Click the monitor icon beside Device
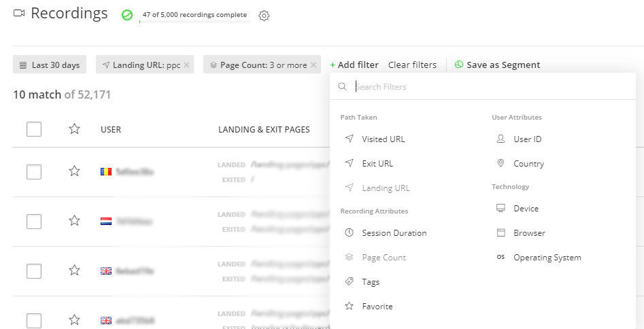This screenshot has height=329, width=644. click(501, 208)
